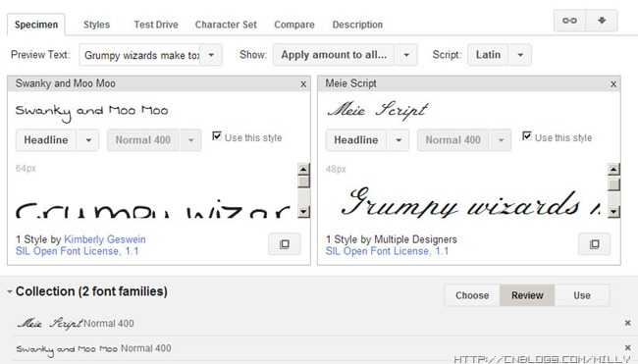The height and width of the screenshot is (364, 638).
Task: Click '1 Style by Multiple Designers' text
Action: 392,239
